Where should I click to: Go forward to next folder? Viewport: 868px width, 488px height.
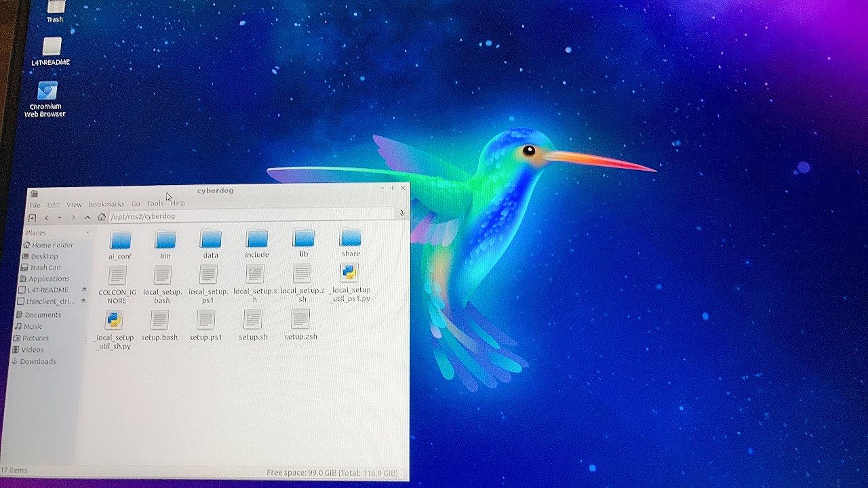73,218
